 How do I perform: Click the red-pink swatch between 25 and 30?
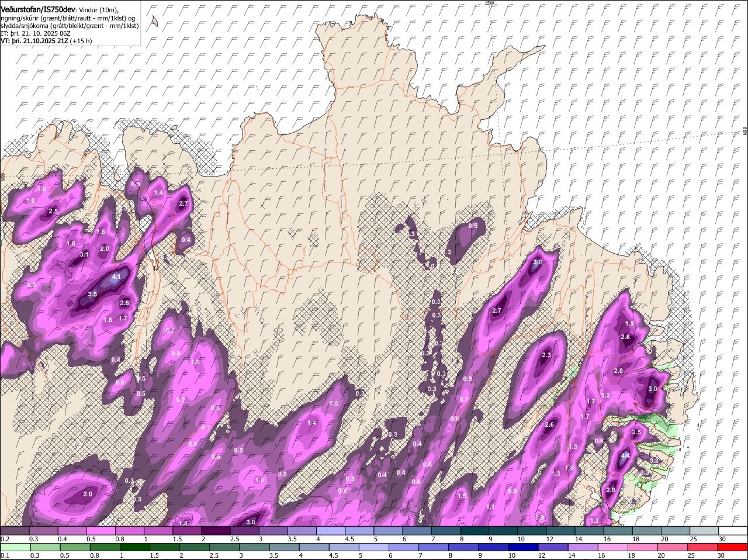[704, 548]
